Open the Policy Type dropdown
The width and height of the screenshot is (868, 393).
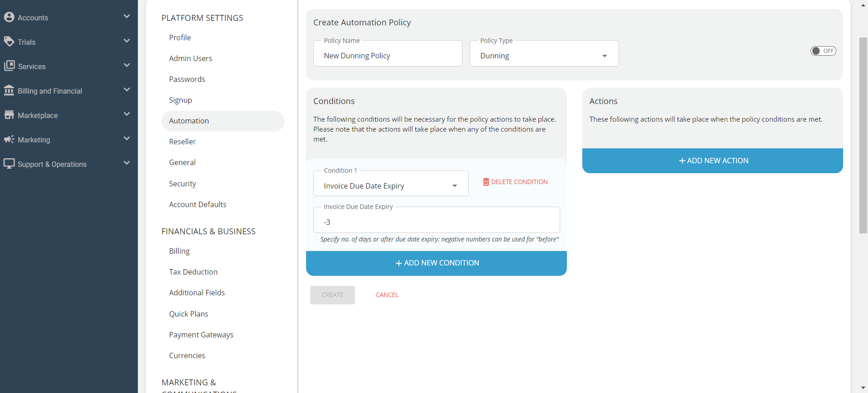(x=544, y=53)
